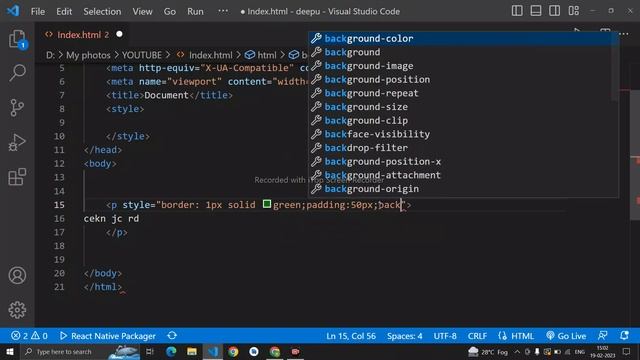Click Spaces: 4 indentation setting
This screenshot has height=360, width=640.
(404, 336)
